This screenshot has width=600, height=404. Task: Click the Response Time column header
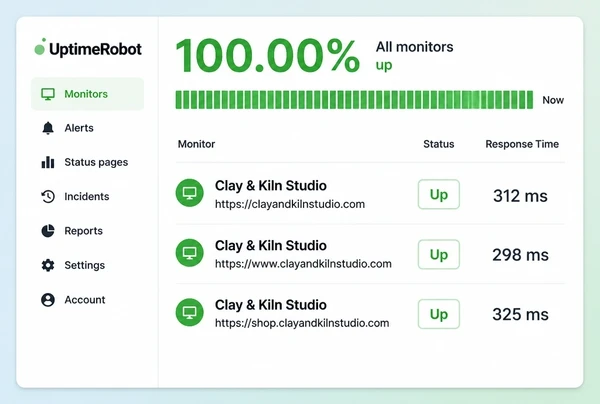pos(522,144)
